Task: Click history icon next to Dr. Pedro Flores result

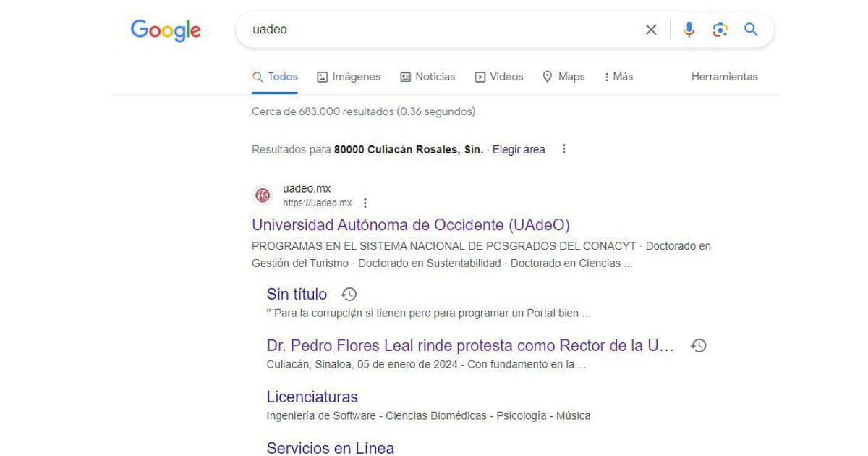Action: coord(698,345)
